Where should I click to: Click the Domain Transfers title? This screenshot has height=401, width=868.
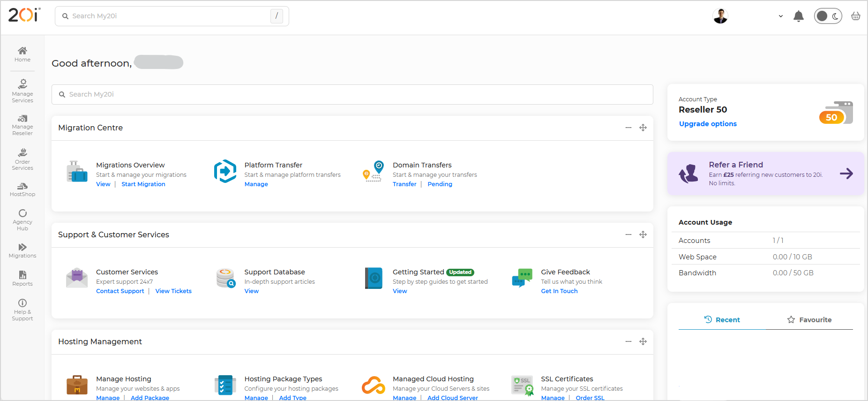(x=422, y=165)
